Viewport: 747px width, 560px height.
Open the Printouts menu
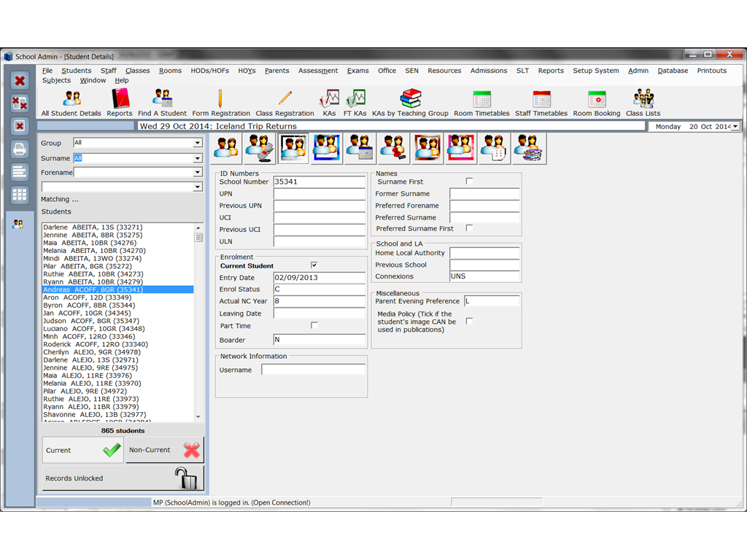[x=712, y=71]
